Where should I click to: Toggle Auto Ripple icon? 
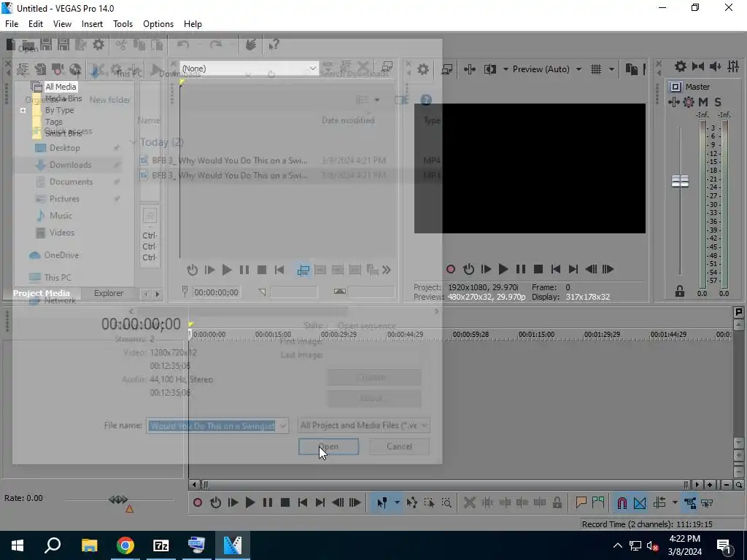tap(659, 503)
